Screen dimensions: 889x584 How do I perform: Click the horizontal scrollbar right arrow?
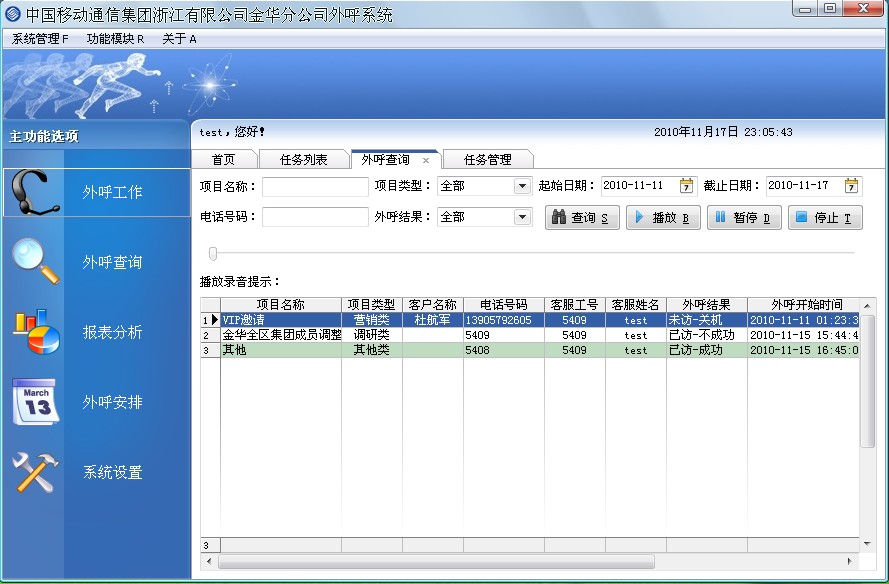(849, 561)
